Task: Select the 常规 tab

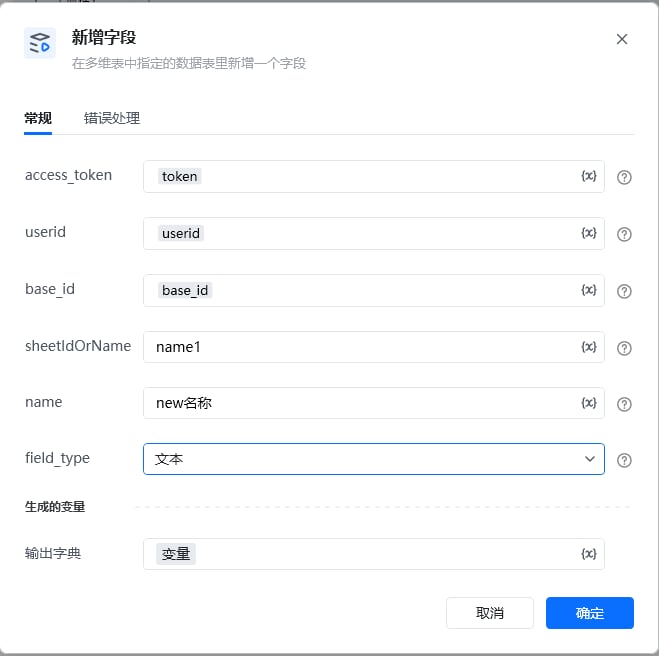Action: point(38,118)
